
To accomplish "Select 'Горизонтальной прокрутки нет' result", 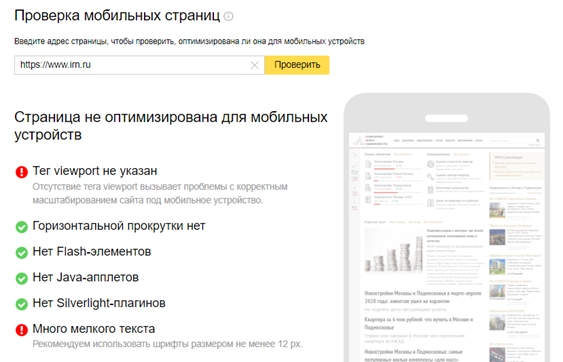I will click(x=119, y=226).
